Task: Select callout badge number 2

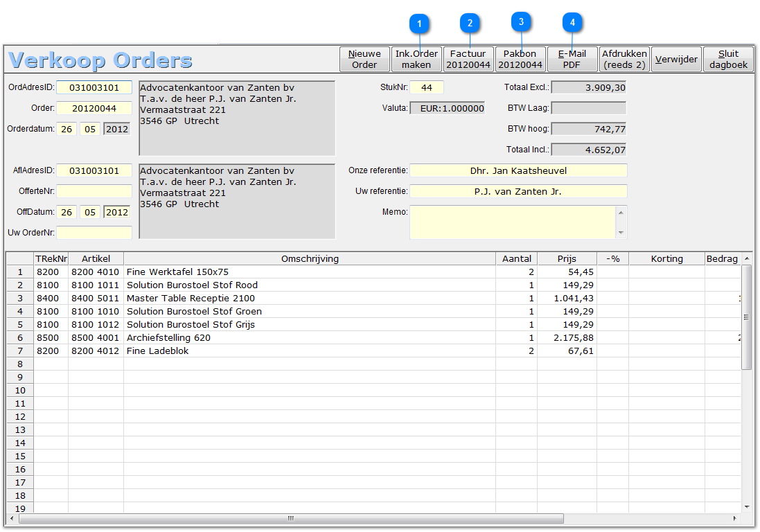Action: pos(470,24)
